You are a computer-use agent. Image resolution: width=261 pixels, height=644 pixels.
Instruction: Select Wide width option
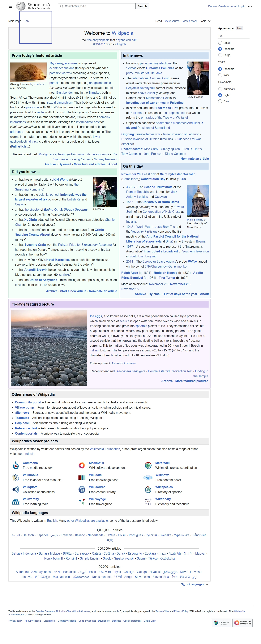220,75
